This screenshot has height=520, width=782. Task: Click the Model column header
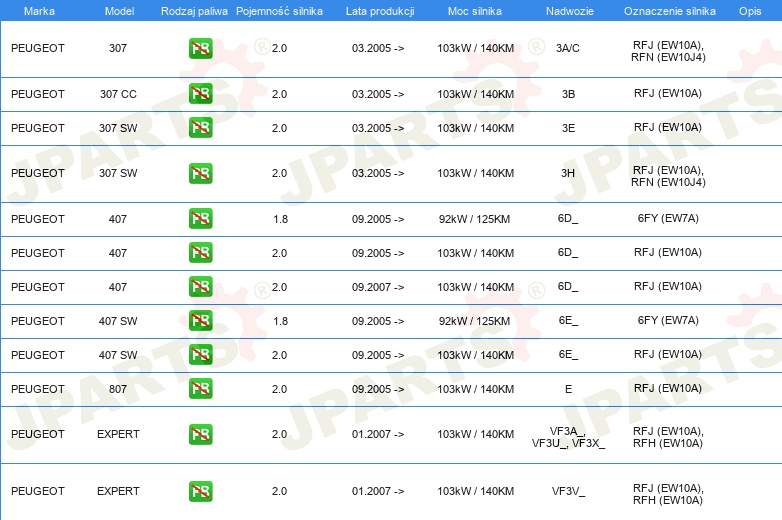(x=119, y=11)
